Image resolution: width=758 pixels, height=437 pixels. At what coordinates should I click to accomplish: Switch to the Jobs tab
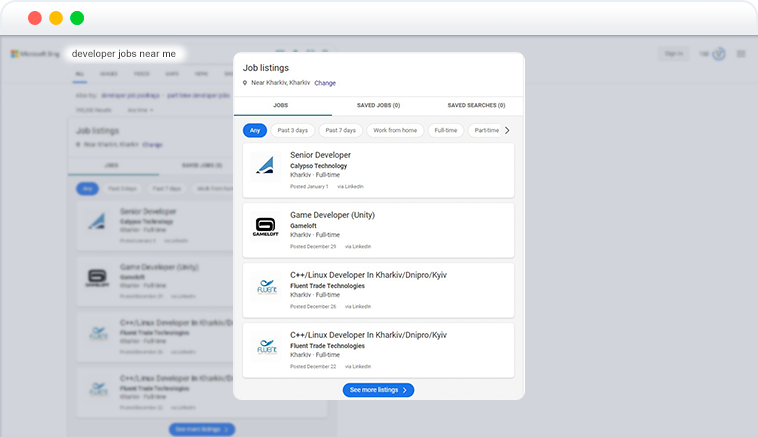point(281,105)
